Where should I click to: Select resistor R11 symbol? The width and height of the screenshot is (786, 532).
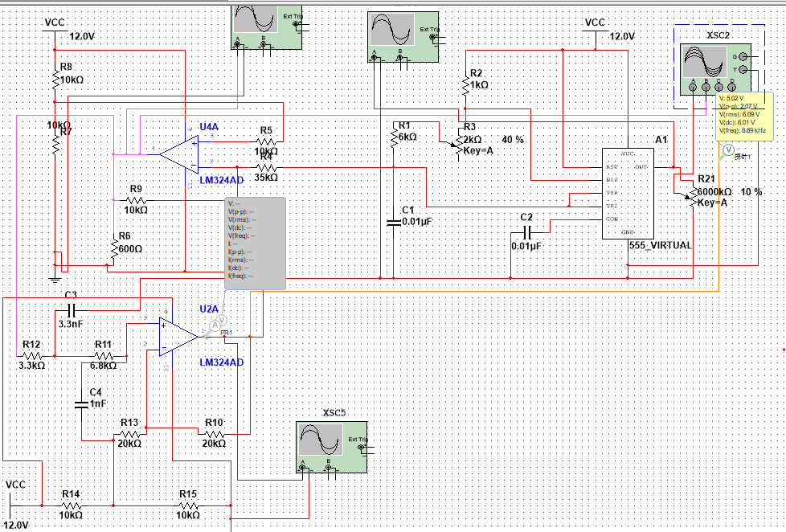[x=103, y=356]
